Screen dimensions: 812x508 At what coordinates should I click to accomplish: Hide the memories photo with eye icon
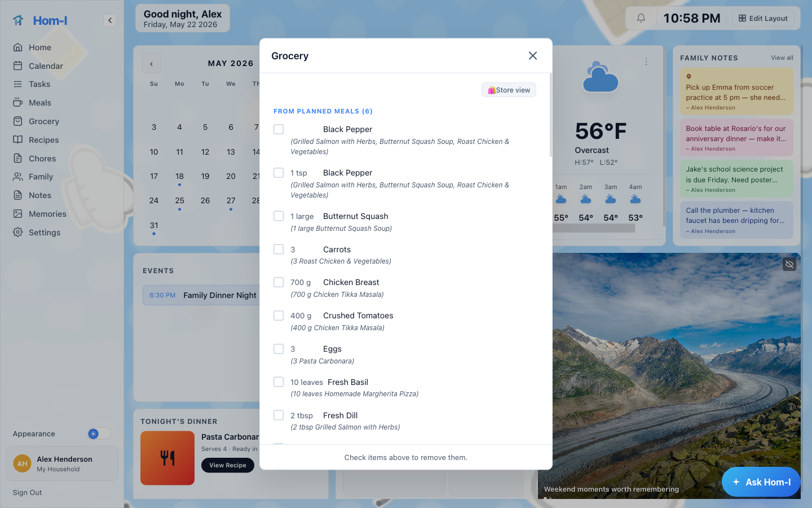(x=789, y=264)
